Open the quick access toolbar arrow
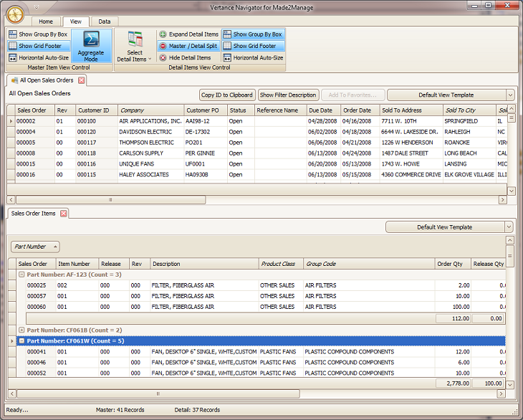The height and width of the screenshot is (420, 523). click(x=37, y=7)
